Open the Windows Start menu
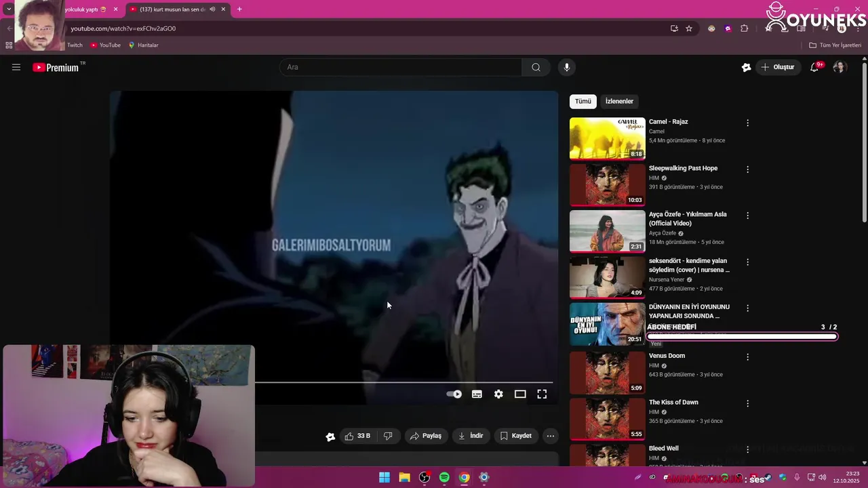This screenshot has height=488, width=868. click(x=384, y=478)
